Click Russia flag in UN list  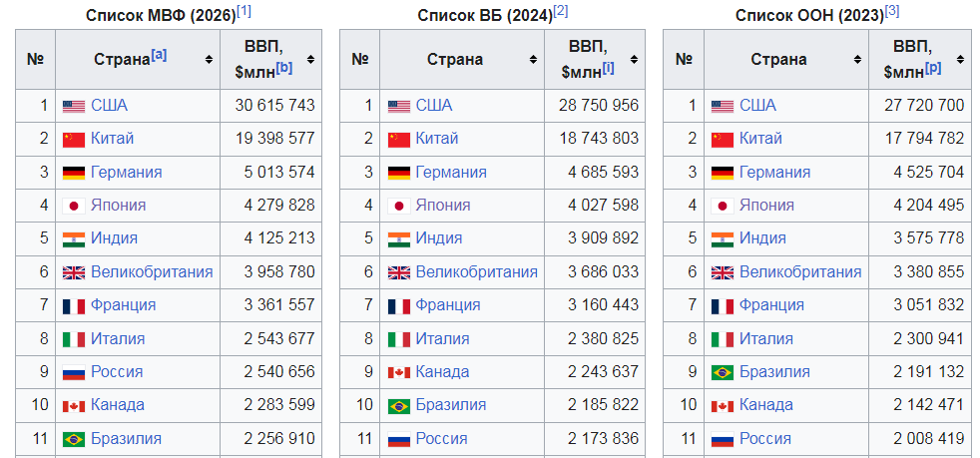[722, 439]
